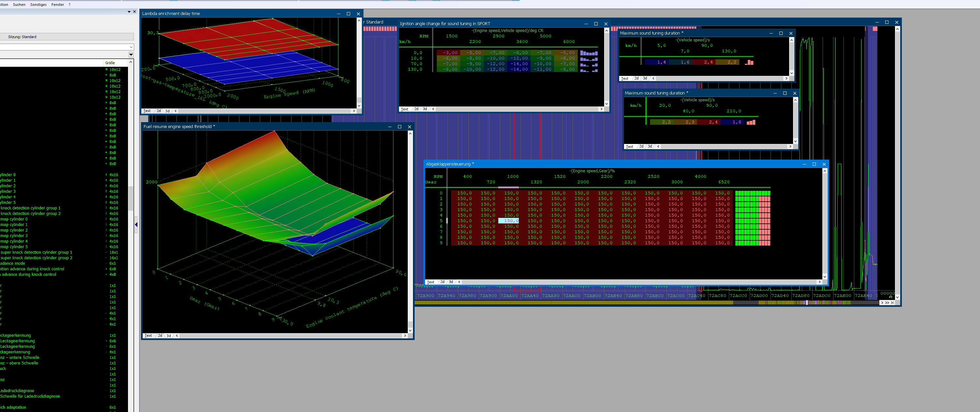Open left panel options via small triangle
Viewport: 980px width, 412px height.
point(129,12)
